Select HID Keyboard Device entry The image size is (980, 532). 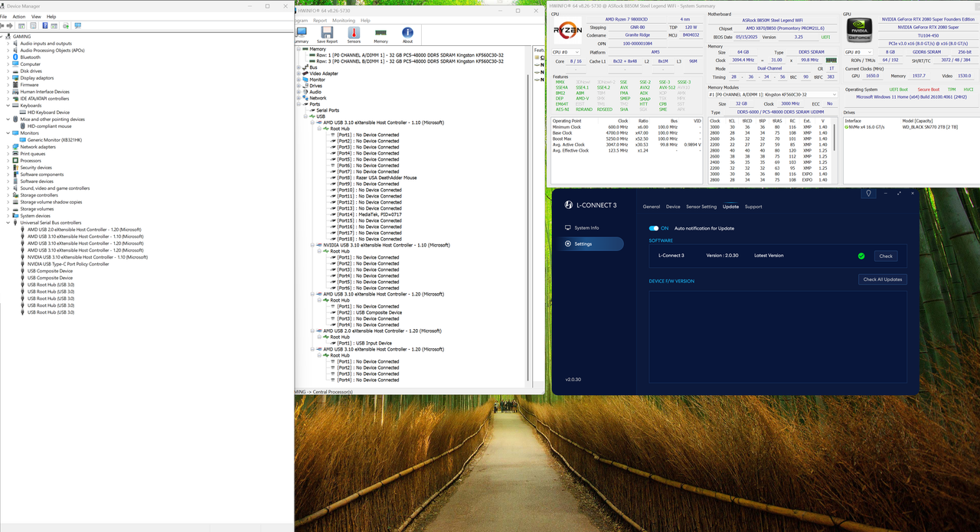coord(48,113)
